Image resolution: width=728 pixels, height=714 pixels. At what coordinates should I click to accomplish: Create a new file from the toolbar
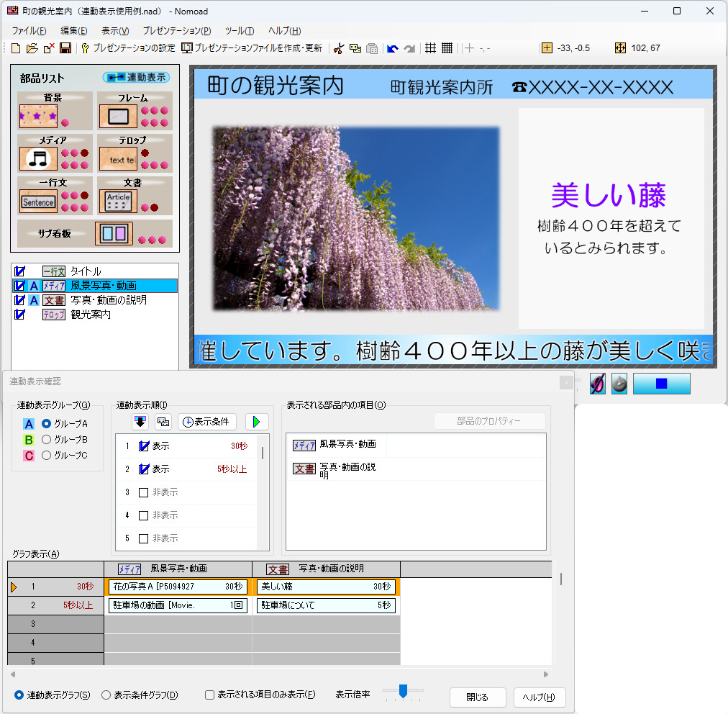click(x=16, y=48)
